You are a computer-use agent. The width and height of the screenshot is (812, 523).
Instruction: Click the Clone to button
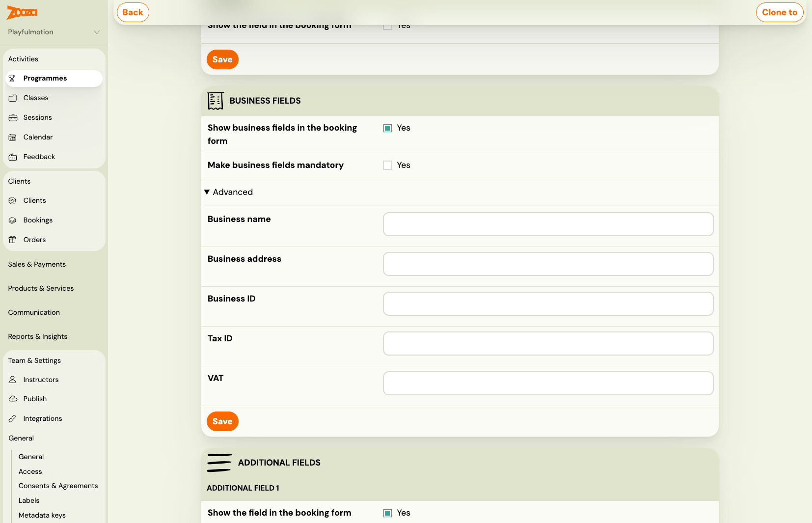tap(780, 12)
